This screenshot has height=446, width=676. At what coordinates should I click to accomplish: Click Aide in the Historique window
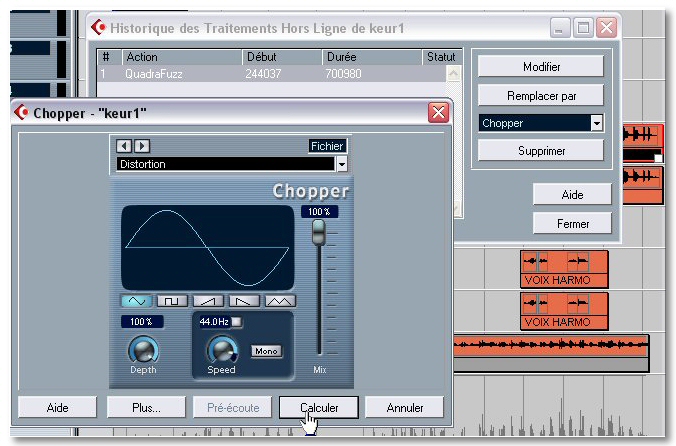coord(573,195)
